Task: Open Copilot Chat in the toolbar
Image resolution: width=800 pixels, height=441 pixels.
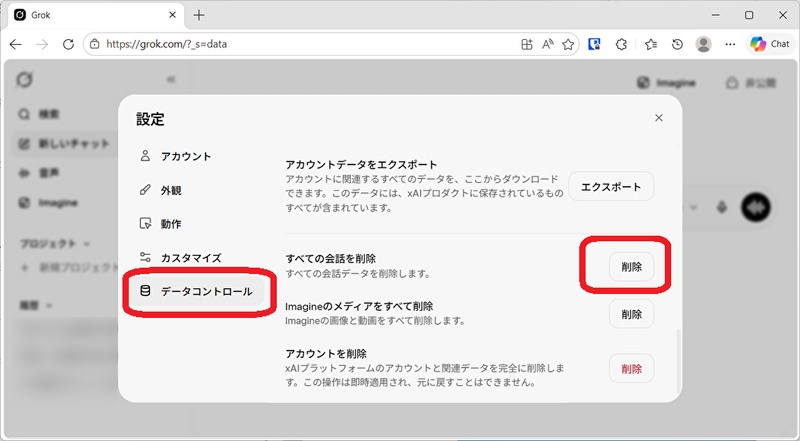Action: [769, 44]
